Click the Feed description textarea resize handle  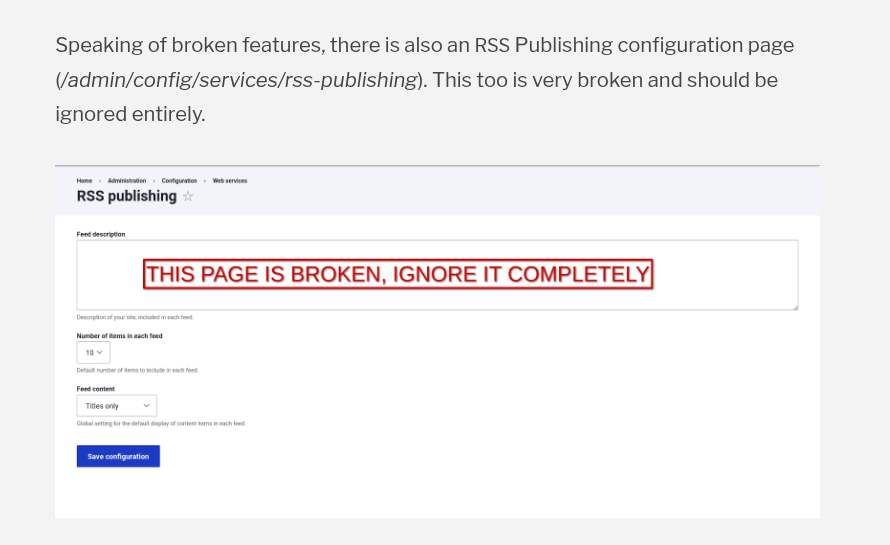(x=794, y=306)
